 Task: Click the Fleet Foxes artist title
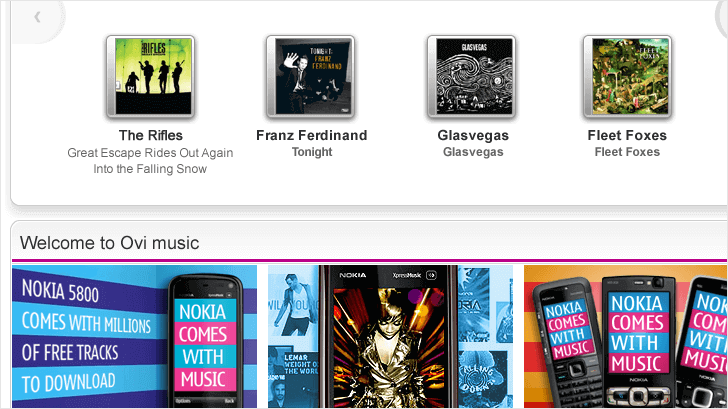627,135
